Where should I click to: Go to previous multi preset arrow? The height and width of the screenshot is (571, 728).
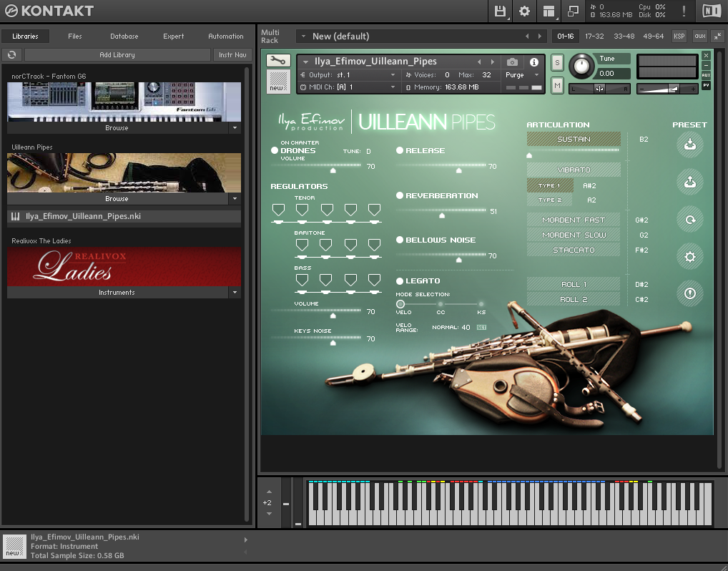pos(527,36)
